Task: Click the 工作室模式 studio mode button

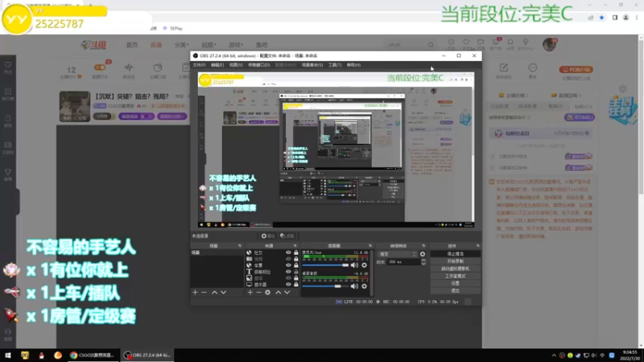Action: (x=455, y=276)
